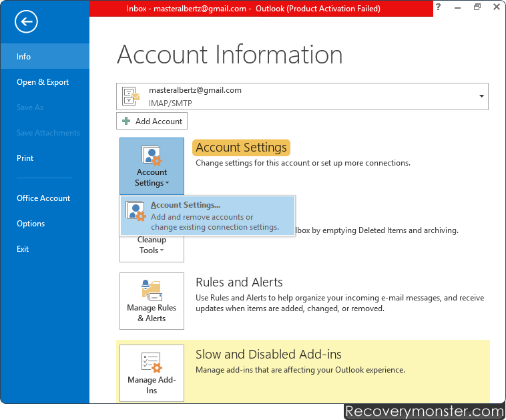Click the Slow and Disabled Add-ins heading

point(268,355)
